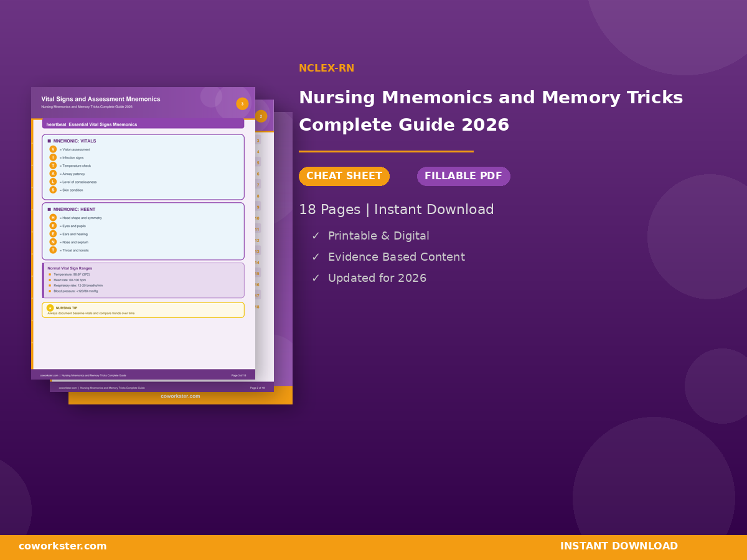Viewport: 747px width, 560px height.
Task: Click the S letter circle for Skin condition
Action: (x=53, y=190)
